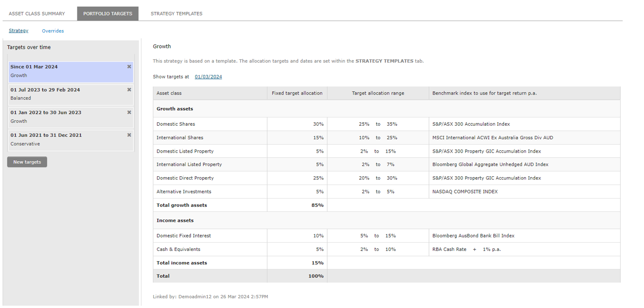
Task: Delete the Balanced targets period entry
Action: 129,89
